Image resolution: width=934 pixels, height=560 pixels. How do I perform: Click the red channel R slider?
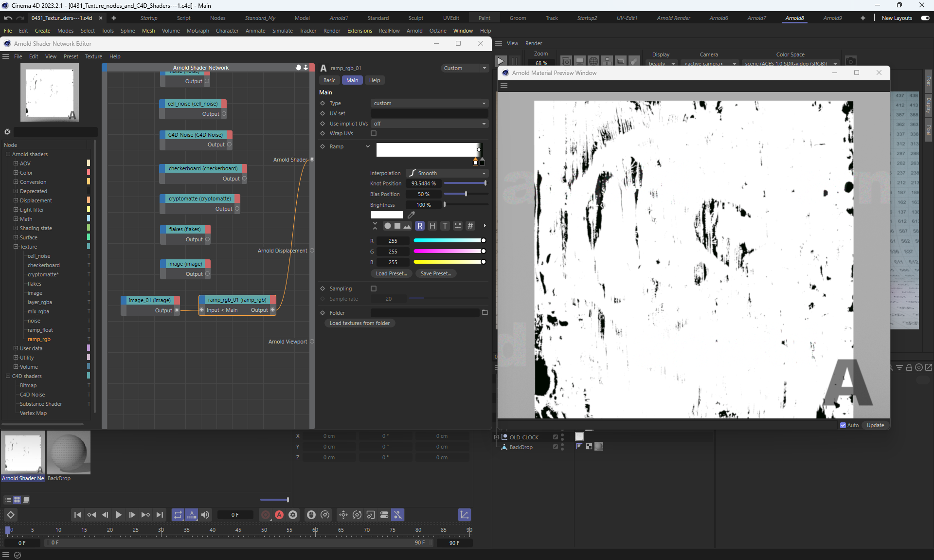[449, 241]
